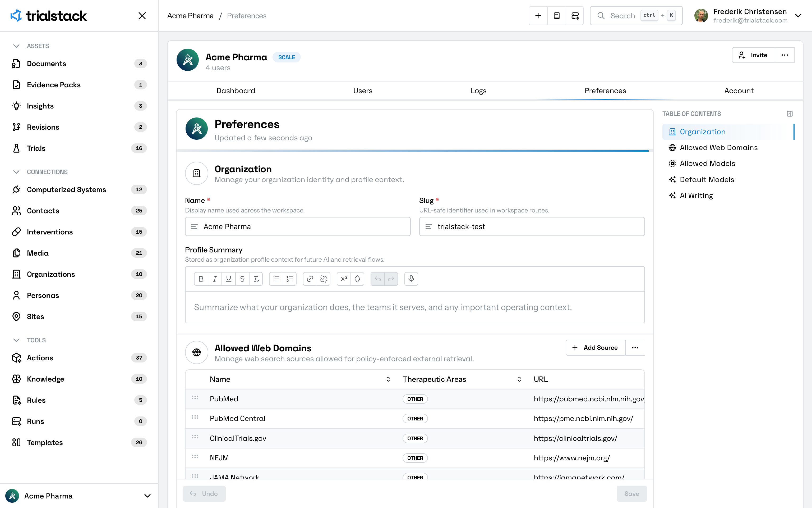Jump to Allowed Models in table of contents
The height and width of the screenshot is (508, 812).
click(x=707, y=164)
